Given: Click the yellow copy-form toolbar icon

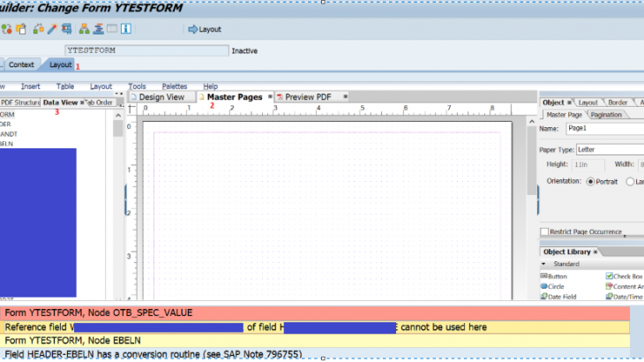Looking at the screenshot, I should 21,29.
